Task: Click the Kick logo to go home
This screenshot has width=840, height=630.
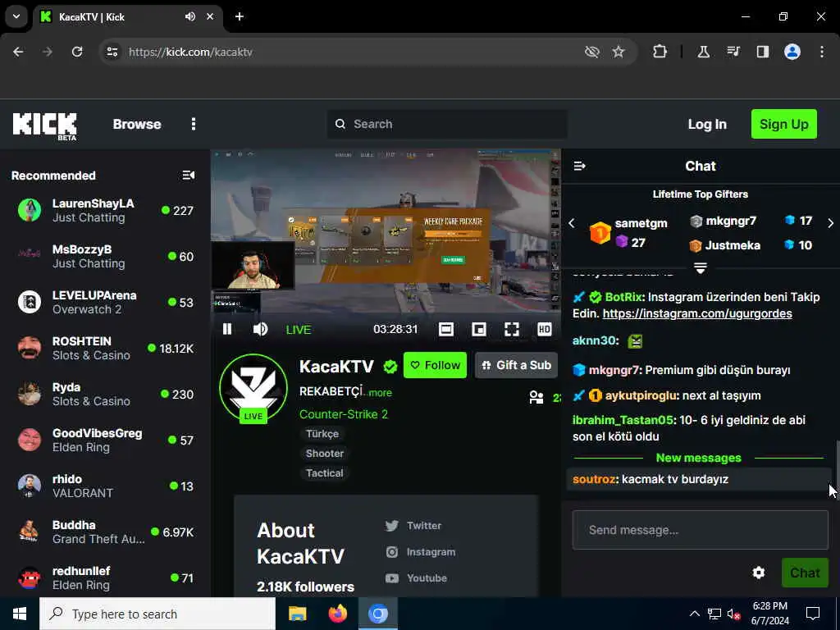Action: pyautogui.click(x=45, y=126)
